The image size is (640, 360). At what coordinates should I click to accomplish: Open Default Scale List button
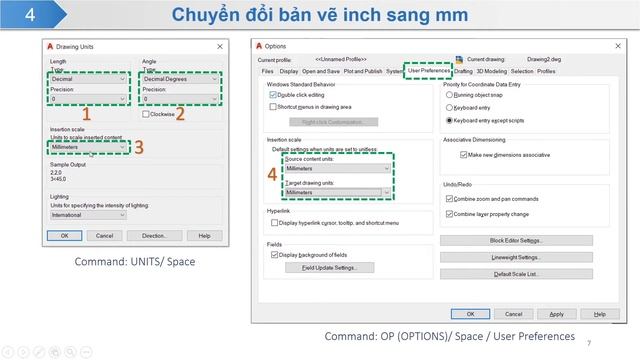point(516,274)
